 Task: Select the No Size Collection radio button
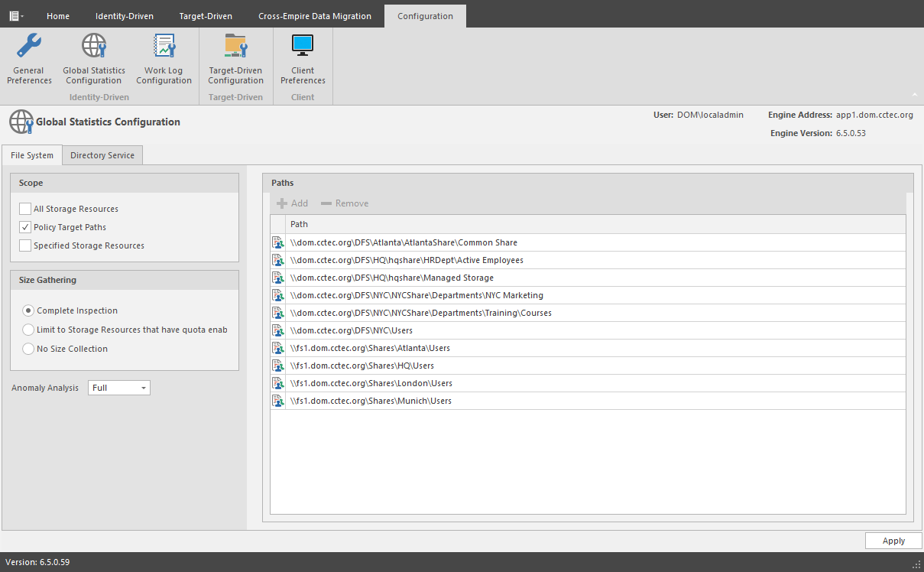(x=28, y=349)
